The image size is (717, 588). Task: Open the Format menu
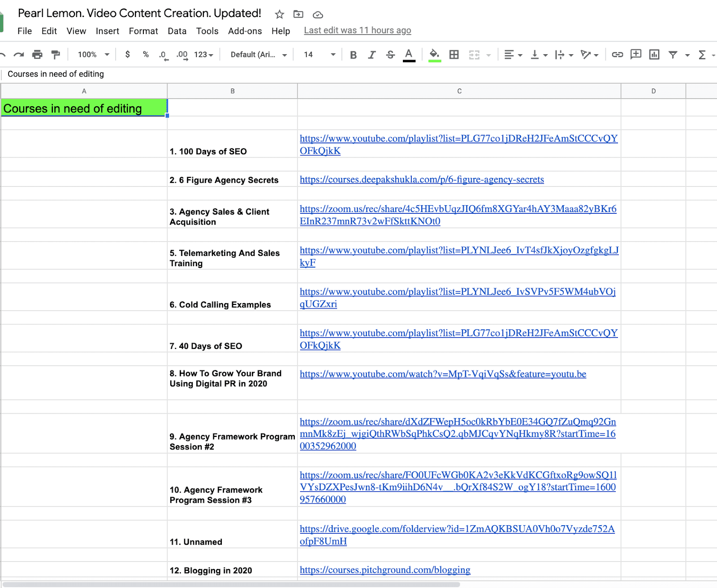tap(143, 31)
